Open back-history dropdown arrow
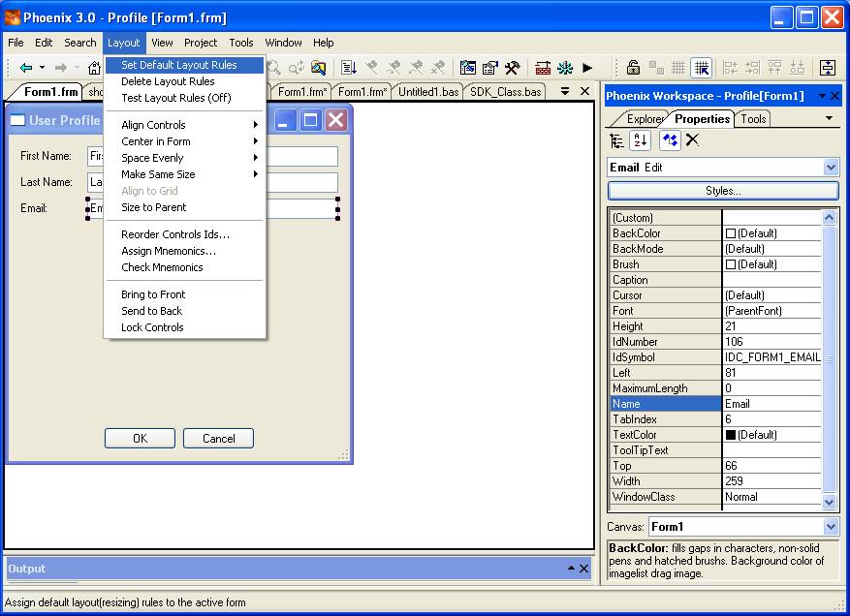850x616 pixels. pyautogui.click(x=42, y=68)
